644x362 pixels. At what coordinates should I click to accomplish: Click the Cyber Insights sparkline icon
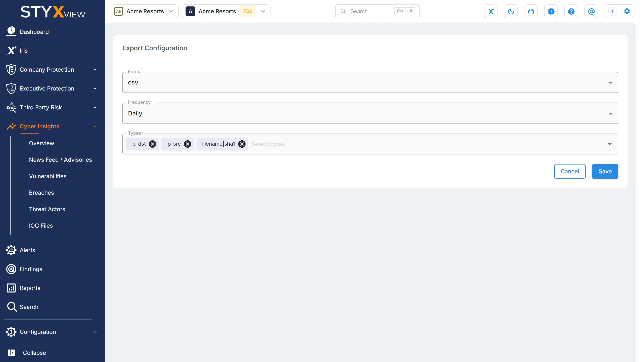pos(11,126)
